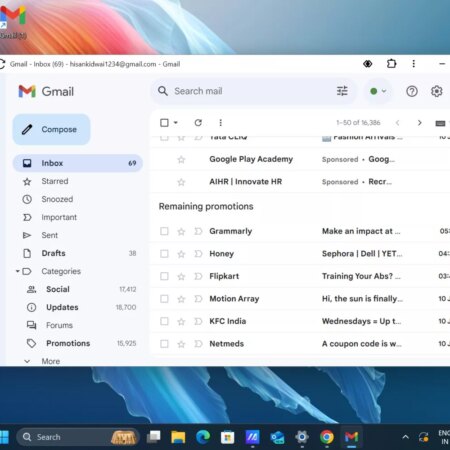The height and width of the screenshot is (450, 450).
Task: Click the Search mail field
Action: [253, 91]
